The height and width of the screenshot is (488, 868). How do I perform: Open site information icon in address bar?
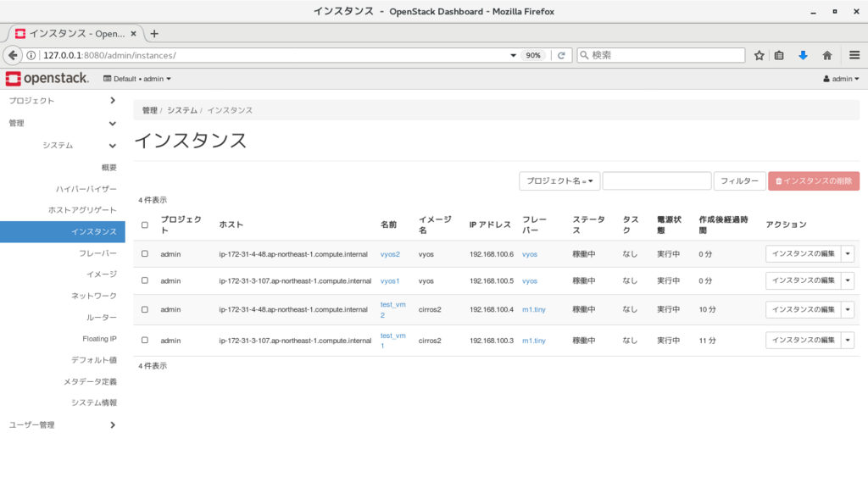31,55
